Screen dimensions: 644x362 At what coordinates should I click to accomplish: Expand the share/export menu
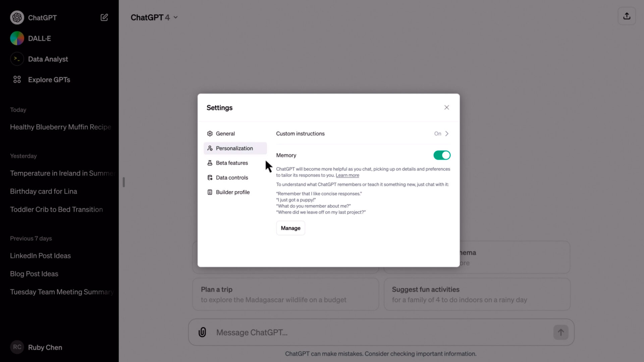pyautogui.click(x=627, y=16)
